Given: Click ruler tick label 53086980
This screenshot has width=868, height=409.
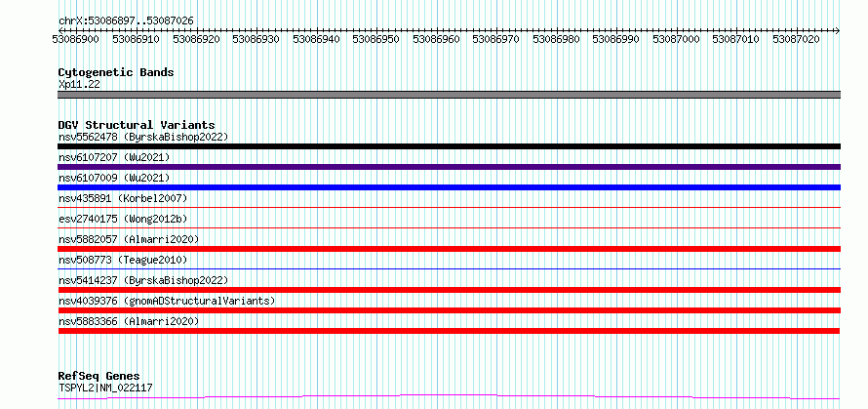Looking at the screenshot, I should coord(556,39).
